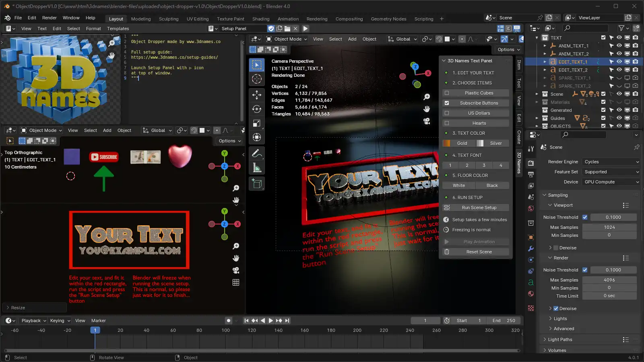Open the Geometry Nodes workspace tab
Viewport: 644px width, 362px height.
click(x=388, y=19)
